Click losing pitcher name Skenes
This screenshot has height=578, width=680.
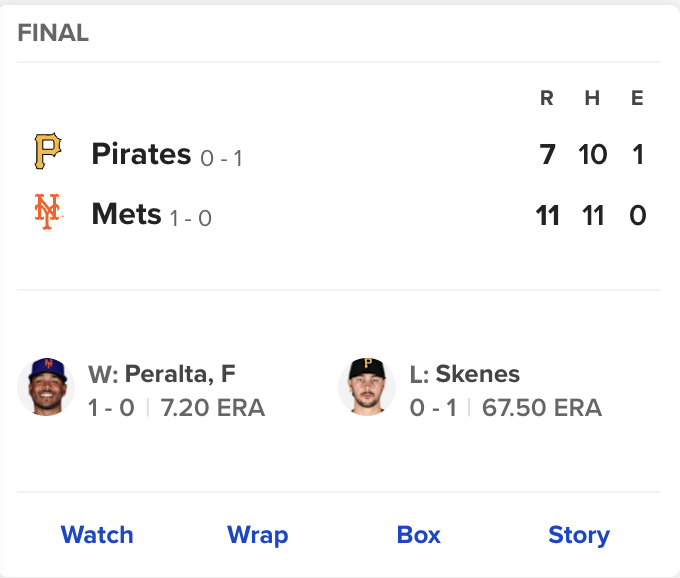point(465,374)
